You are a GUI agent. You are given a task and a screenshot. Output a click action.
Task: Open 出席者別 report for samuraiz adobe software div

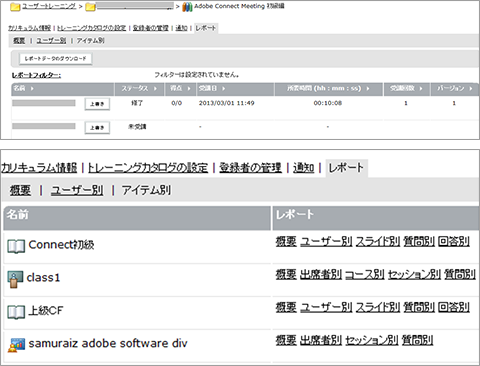(321, 340)
